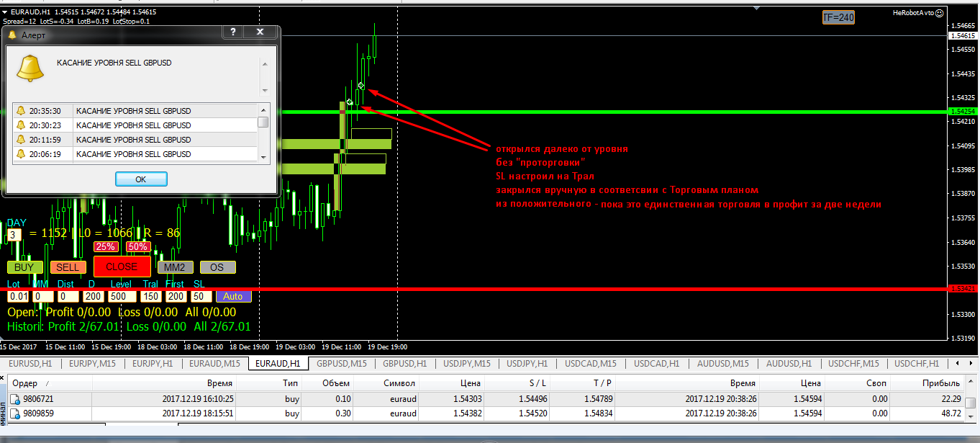Click the alert history list down arrow

coord(263,156)
